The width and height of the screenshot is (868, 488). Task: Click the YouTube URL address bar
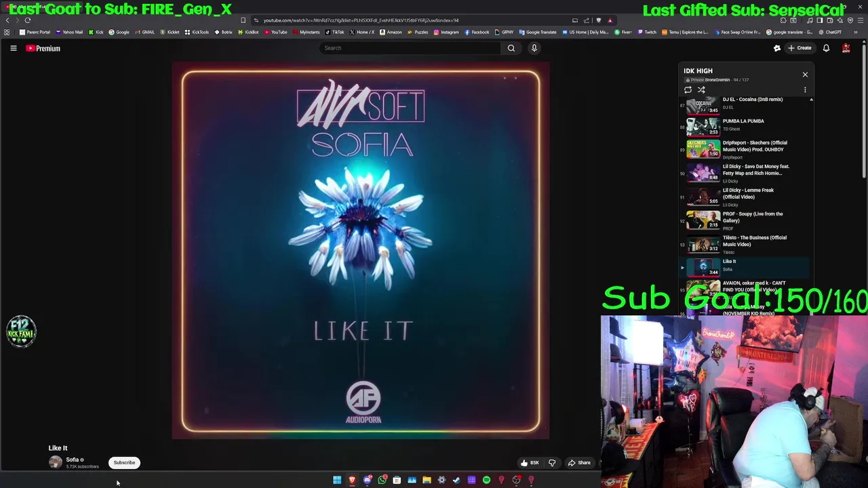(414, 20)
